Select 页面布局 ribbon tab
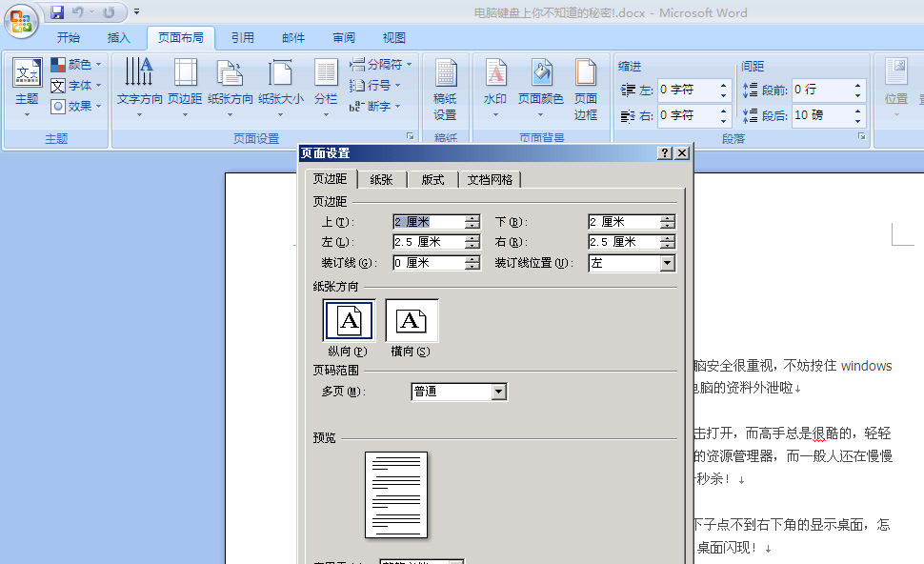Viewport: 924px width, 564px height. click(x=181, y=38)
